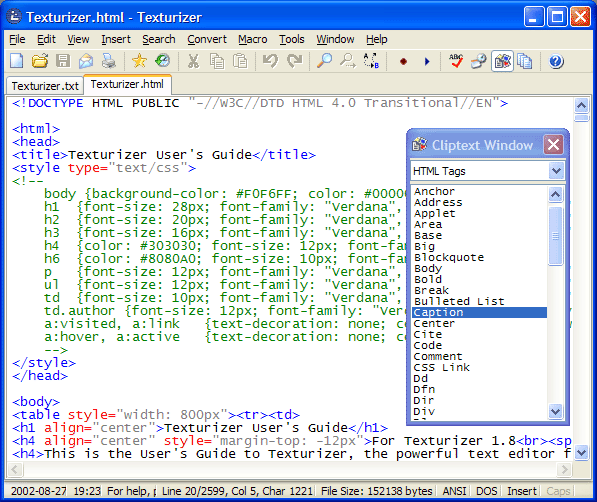Click the Texturizer app icon in title bar
Screen dimensions: 597x502
(x=14, y=17)
